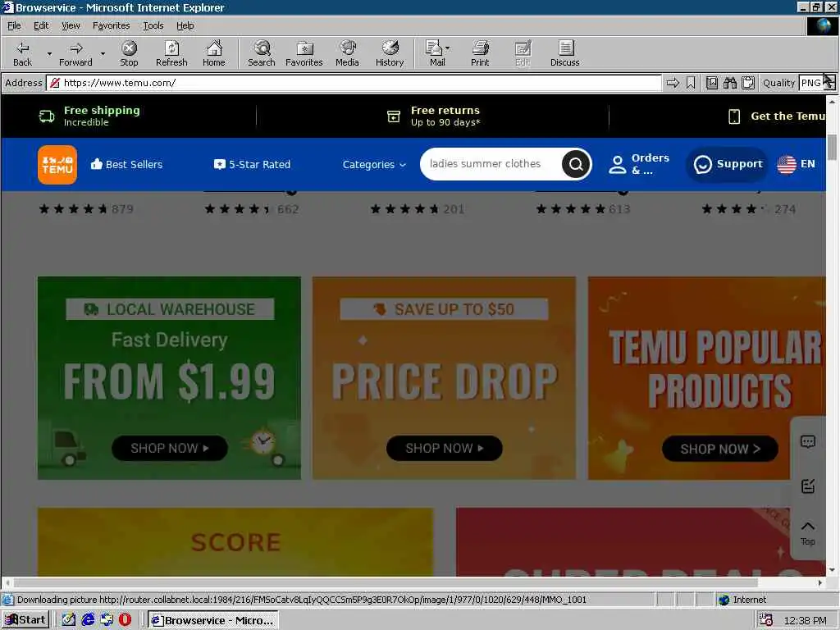
Task: Click SHOP NOW on Price Drop banner
Action: pos(444,449)
